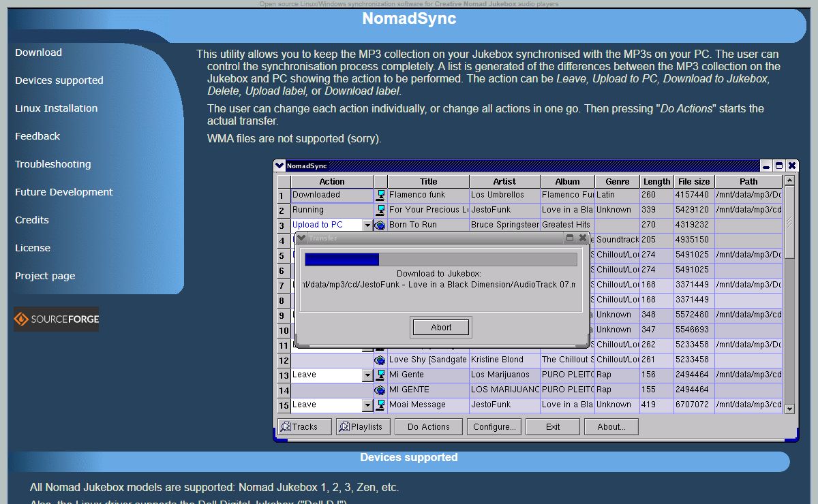This screenshot has height=504, width=818.
Task: Open the Leave action dropdown in row 13
Action: (x=367, y=375)
